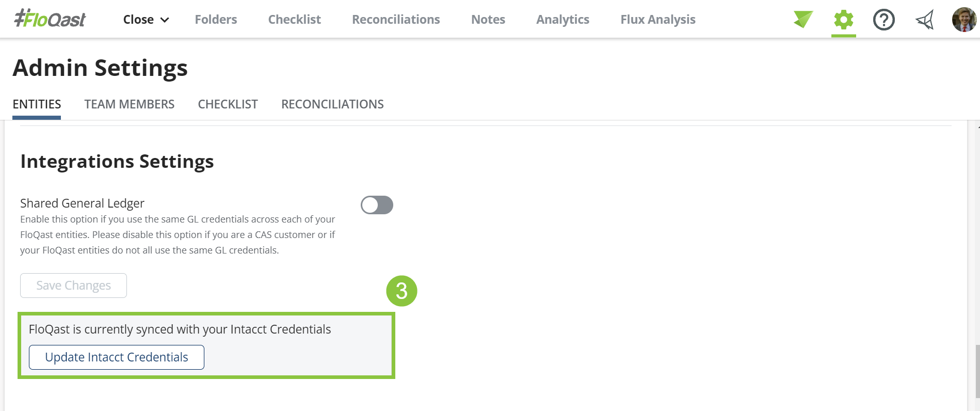Click the Save Changes button
The width and height of the screenshot is (980, 411).
coord(73,286)
